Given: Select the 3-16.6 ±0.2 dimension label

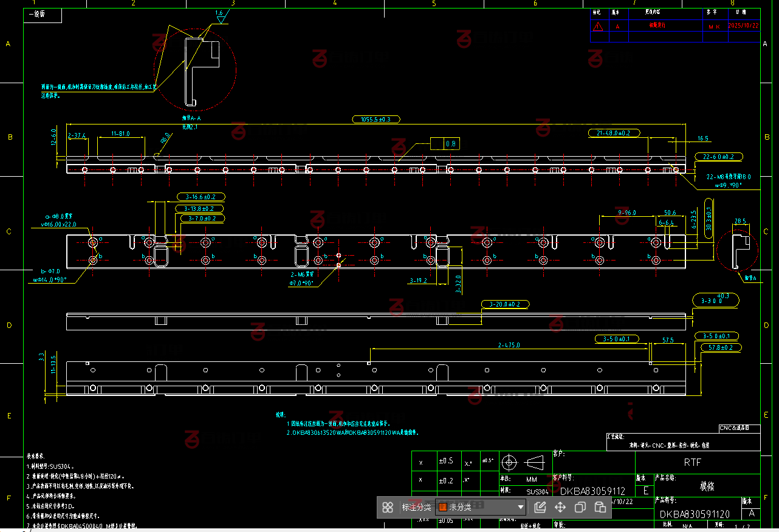Looking at the screenshot, I should (201, 197).
